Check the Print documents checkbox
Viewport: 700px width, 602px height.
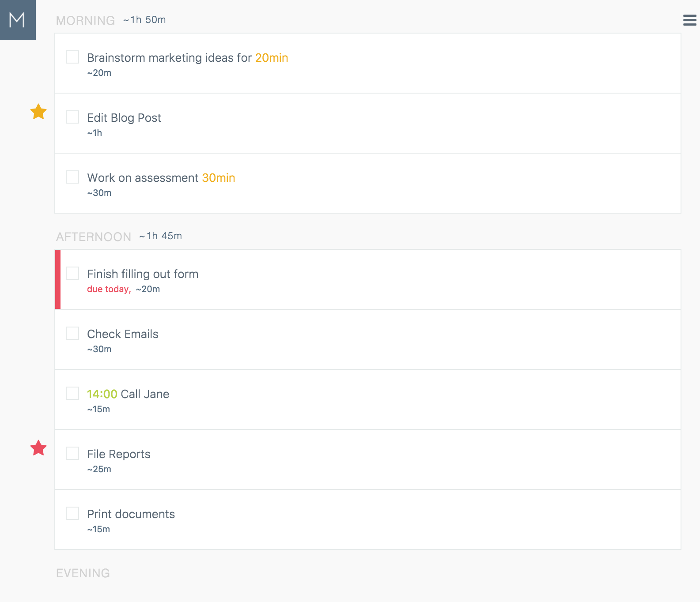pos(72,513)
